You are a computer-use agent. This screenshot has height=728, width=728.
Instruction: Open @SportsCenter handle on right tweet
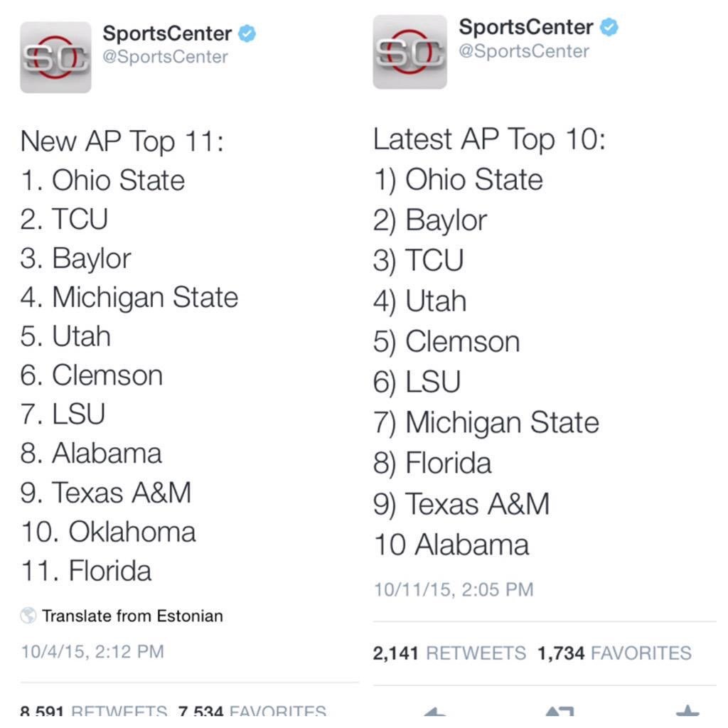[524, 51]
